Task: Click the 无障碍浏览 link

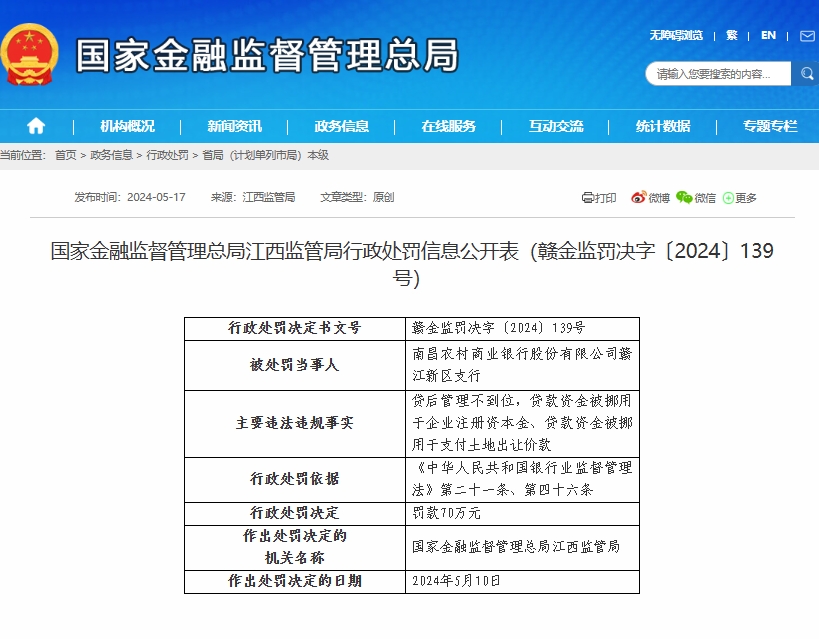Action: 676,36
